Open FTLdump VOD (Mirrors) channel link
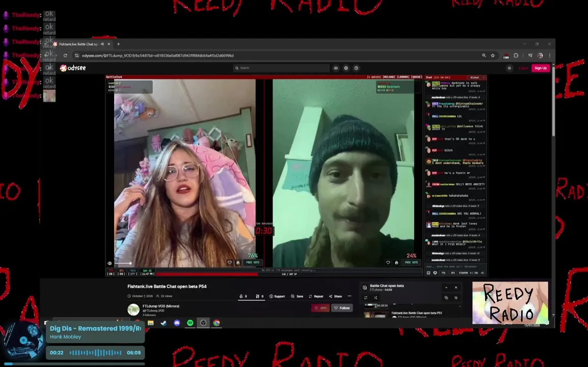This screenshot has width=588, height=367. pyautogui.click(x=161, y=306)
